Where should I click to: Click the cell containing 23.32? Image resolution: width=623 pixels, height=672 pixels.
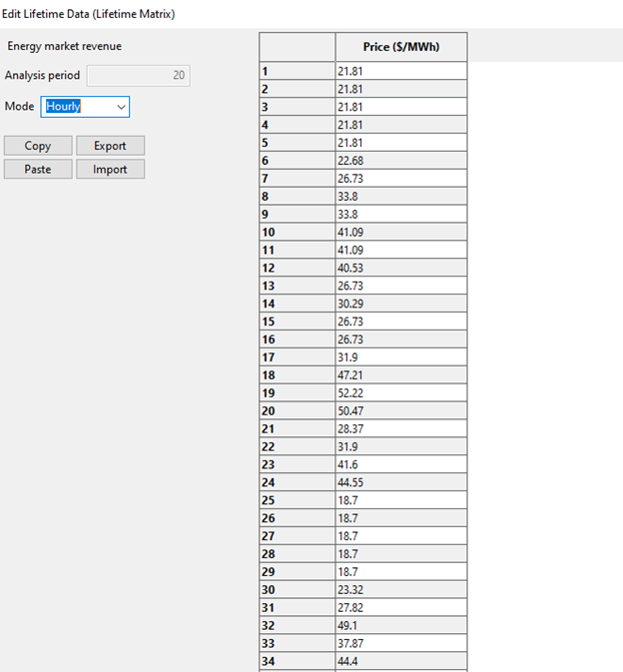pyautogui.click(x=400, y=590)
